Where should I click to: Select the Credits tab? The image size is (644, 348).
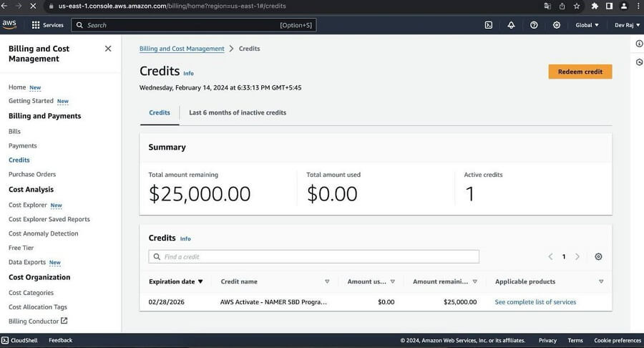pyautogui.click(x=160, y=112)
